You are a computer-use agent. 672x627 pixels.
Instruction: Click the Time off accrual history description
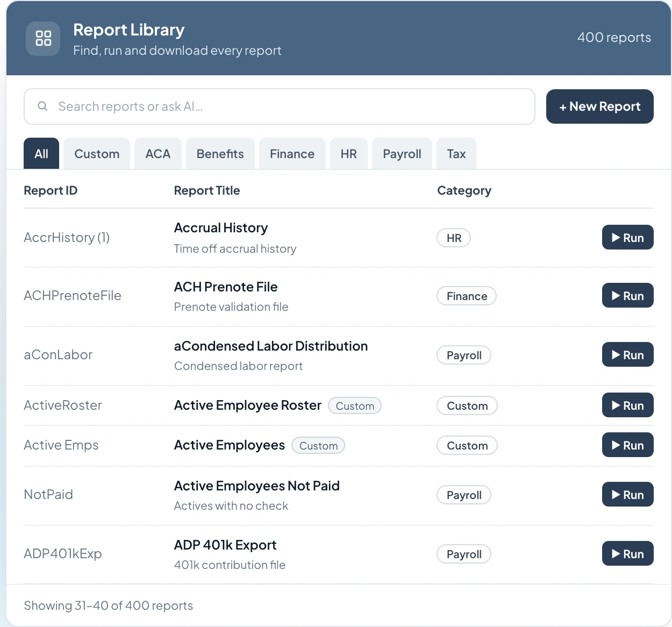[x=235, y=248]
